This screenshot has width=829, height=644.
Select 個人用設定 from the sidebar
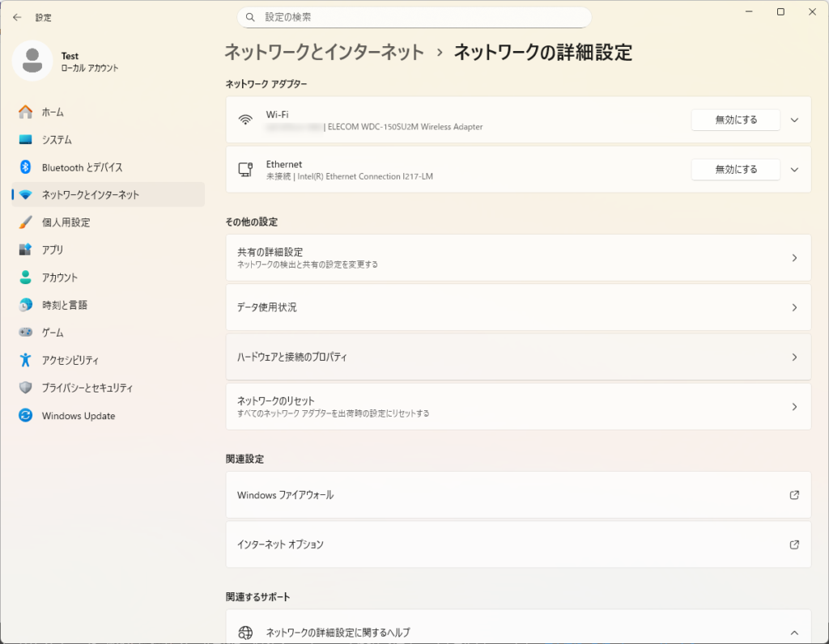(66, 222)
